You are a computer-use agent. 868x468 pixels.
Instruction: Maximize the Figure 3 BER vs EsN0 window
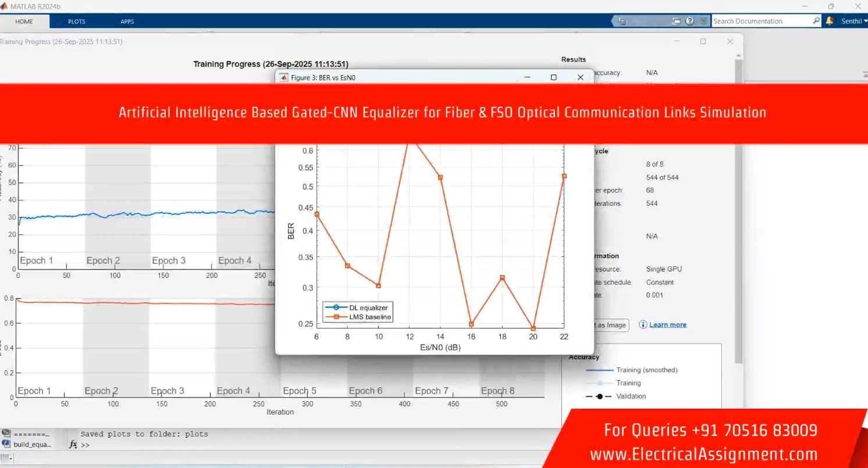pos(553,77)
